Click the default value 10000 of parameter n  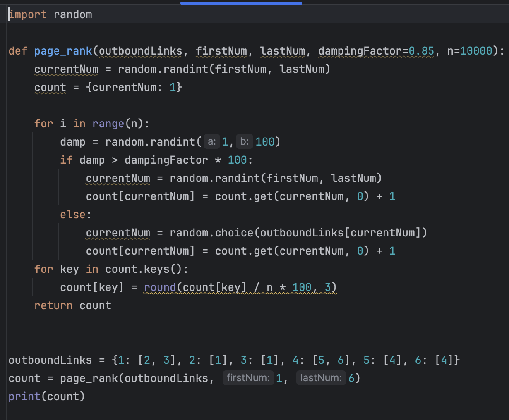click(x=476, y=51)
